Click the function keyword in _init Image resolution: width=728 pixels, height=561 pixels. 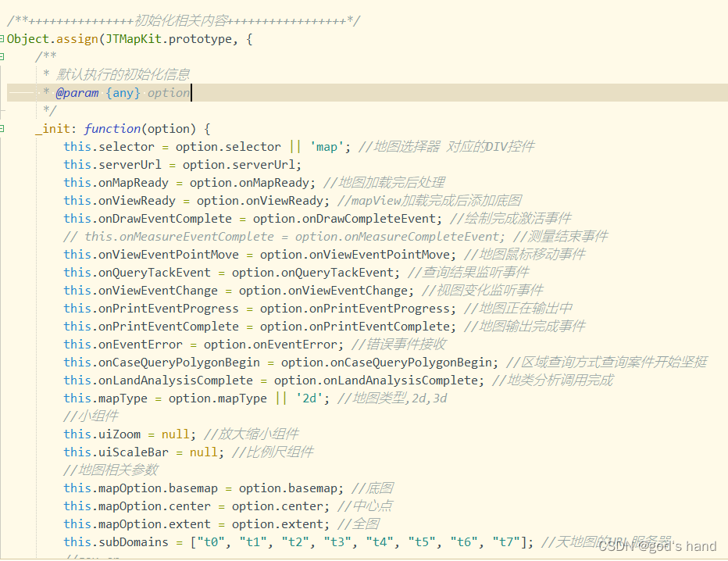[112, 129]
